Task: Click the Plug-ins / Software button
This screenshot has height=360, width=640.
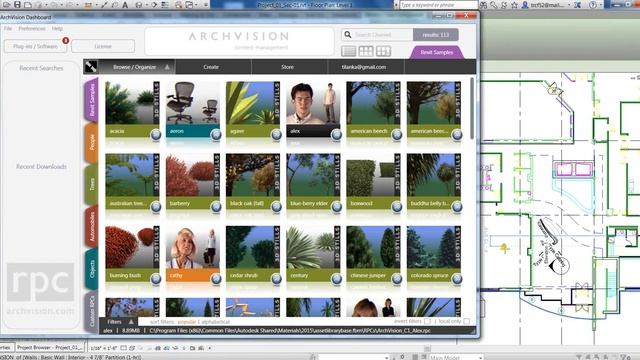Action: click(x=35, y=46)
